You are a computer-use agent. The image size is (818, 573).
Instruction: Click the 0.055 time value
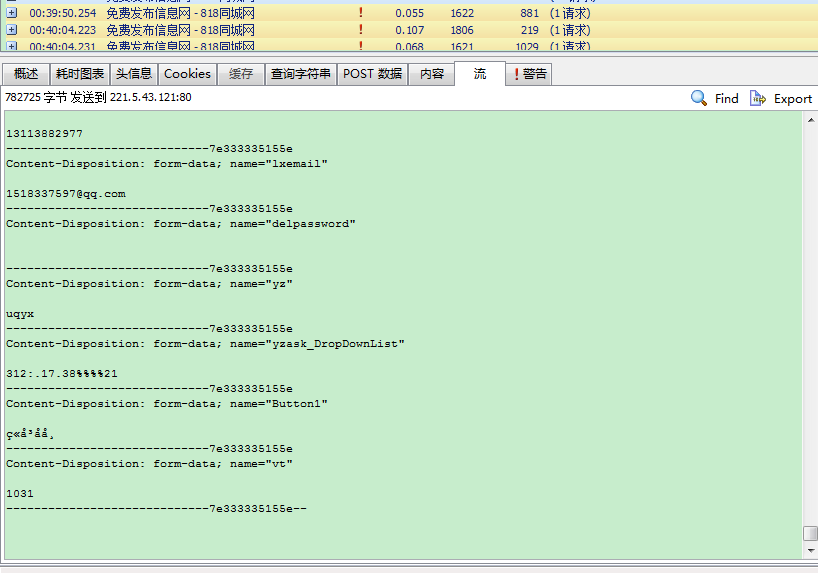(x=410, y=13)
